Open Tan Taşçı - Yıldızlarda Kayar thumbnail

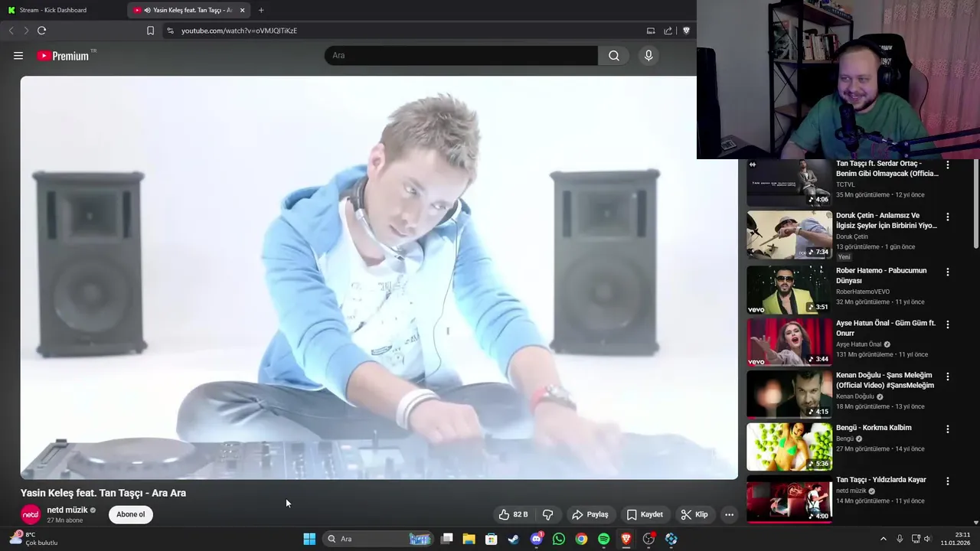[x=789, y=499]
